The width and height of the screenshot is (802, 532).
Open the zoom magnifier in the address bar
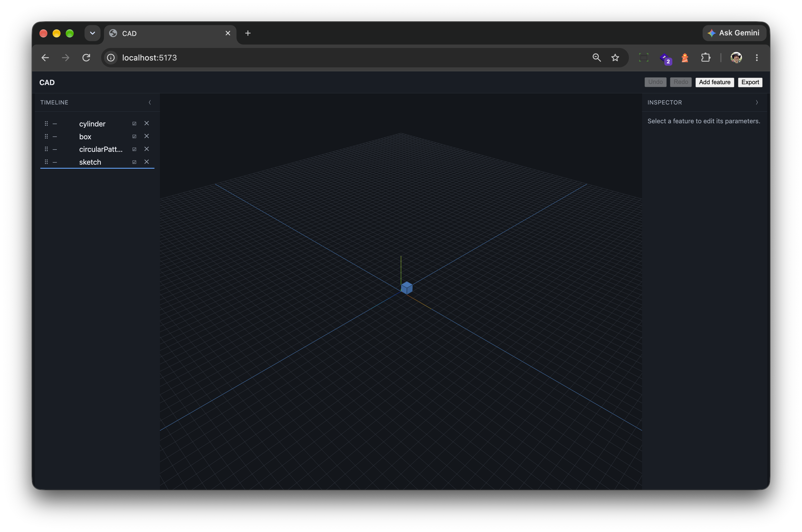(x=597, y=58)
